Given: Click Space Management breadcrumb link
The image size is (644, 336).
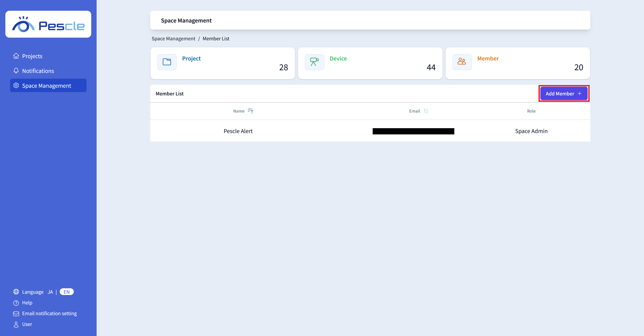Looking at the screenshot, I should coord(173,39).
